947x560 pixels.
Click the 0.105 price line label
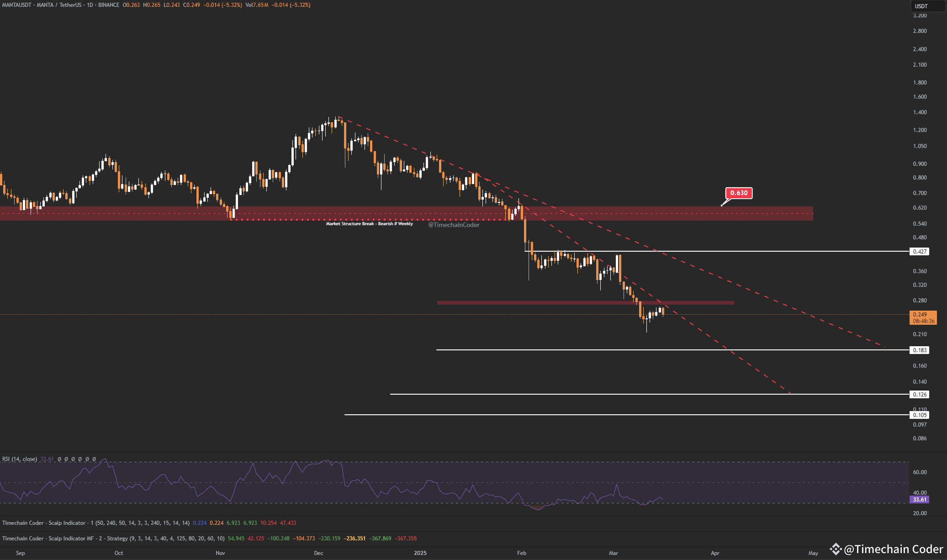pyautogui.click(x=920, y=415)
